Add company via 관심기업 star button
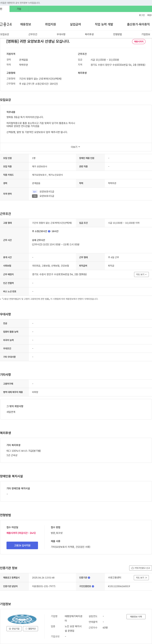The width and height of the screenshot is (152, 644). [x=14, y=629]
